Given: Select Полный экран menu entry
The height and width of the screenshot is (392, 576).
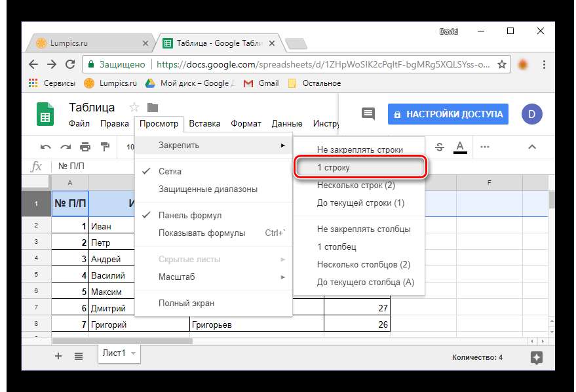Looking at the screenshot, I should tap(214, 303).
